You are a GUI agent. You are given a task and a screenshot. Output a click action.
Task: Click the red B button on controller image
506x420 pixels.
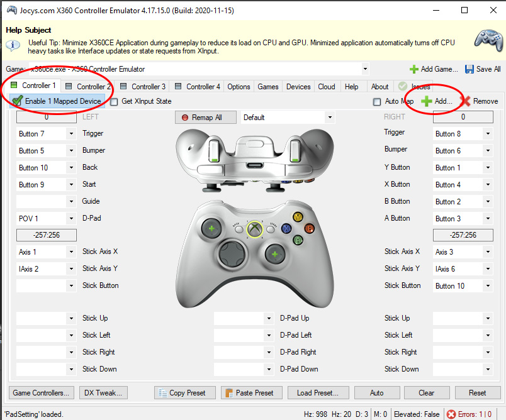coord(309,228)
